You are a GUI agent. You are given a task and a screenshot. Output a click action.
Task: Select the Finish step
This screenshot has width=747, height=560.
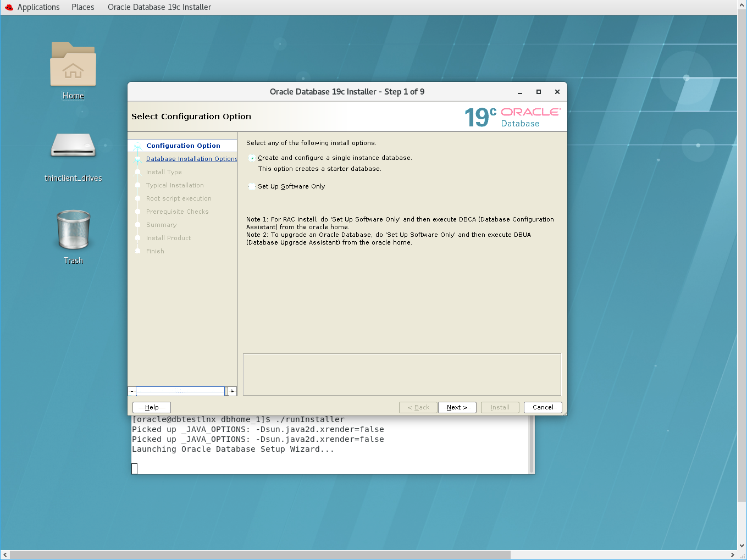(x=155, y=251)
